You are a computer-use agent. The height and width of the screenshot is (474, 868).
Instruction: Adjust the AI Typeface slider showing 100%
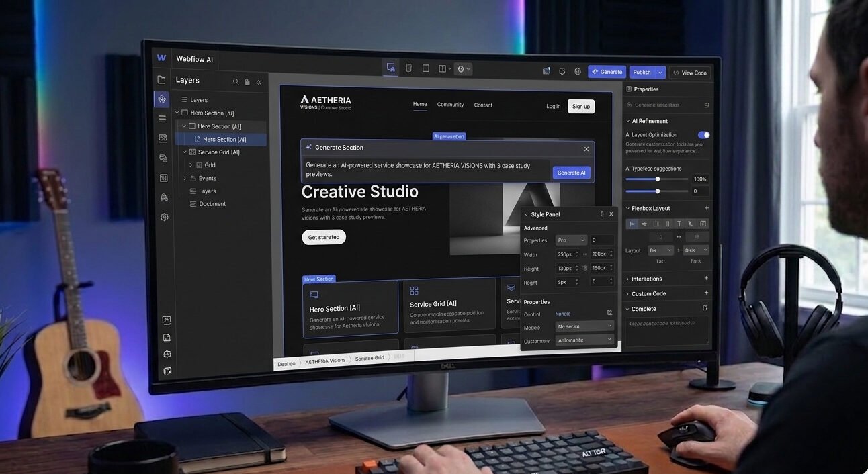[x=656, y=179]
